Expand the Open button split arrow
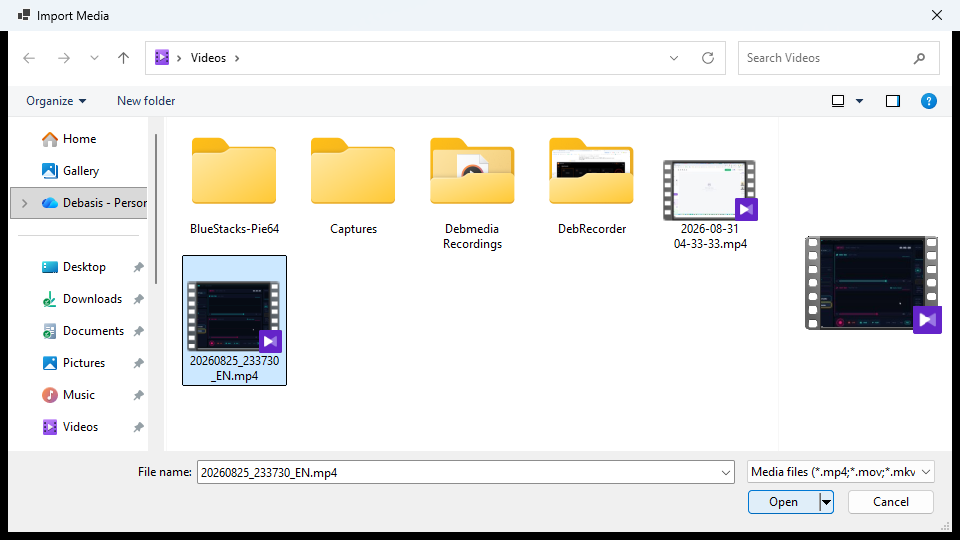The width and height of the screenshot is (960, 540). (827, 502)
